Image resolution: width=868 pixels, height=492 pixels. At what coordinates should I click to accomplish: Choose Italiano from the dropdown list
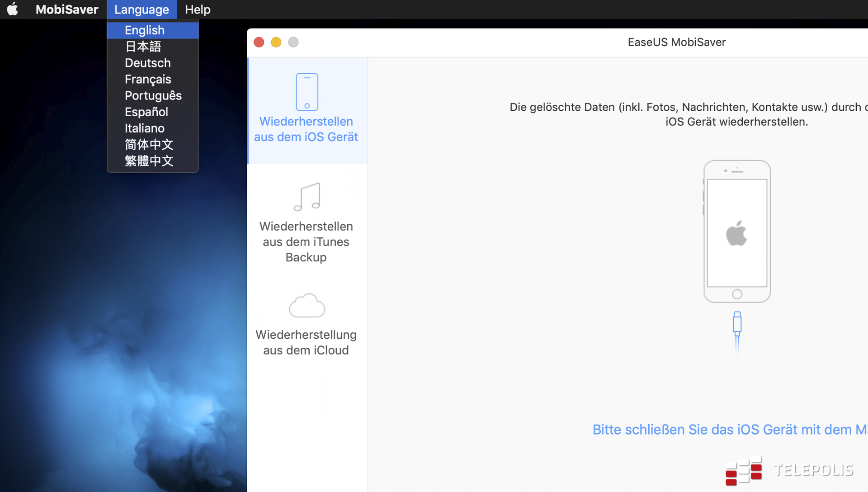pos(145,128)
